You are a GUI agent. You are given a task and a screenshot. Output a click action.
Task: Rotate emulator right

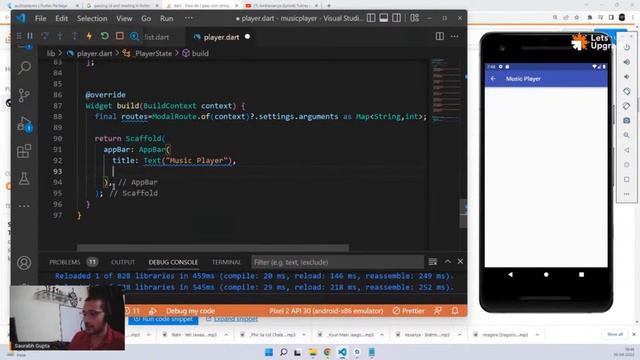pyautogui.click(x=627, y=106)
